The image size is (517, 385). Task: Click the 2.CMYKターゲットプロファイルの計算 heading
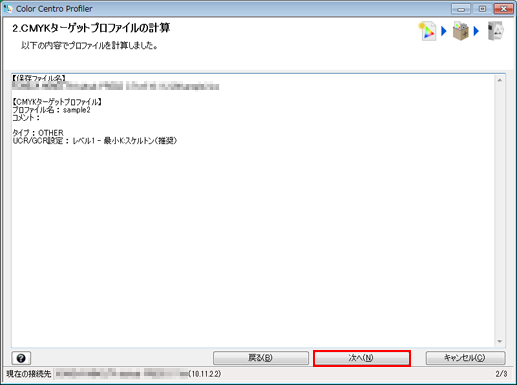pos(91,28)
